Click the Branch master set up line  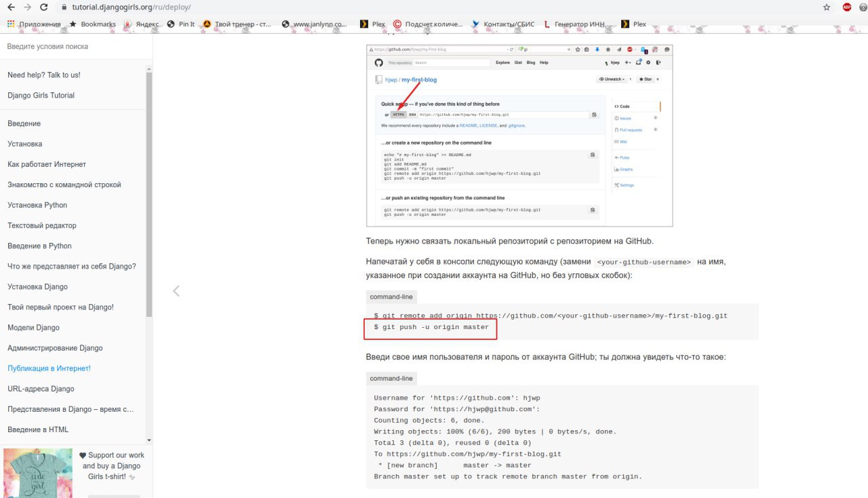tap(508, 476)
